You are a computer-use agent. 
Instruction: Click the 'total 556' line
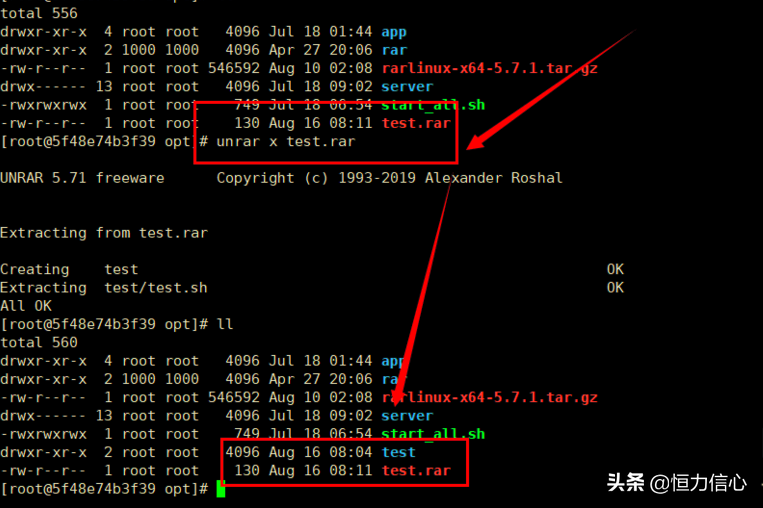[39, 13]
